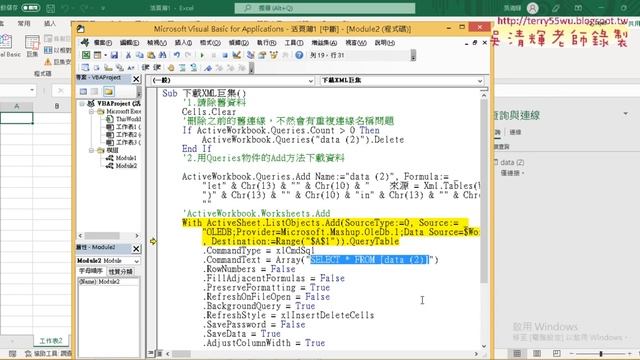Viewport: 640px width, 360px height.
Task: Switch to 字母順序 tab in Properties window
Action: pos(91,271)
